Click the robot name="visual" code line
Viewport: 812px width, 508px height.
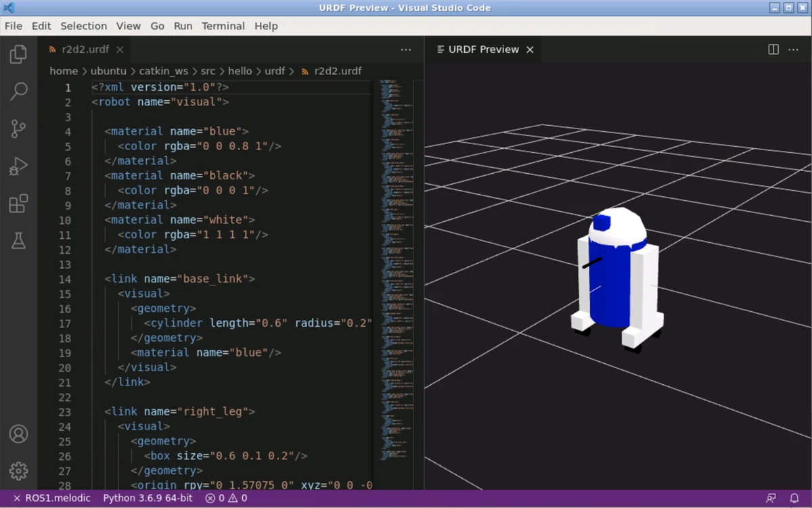[160, 102]
